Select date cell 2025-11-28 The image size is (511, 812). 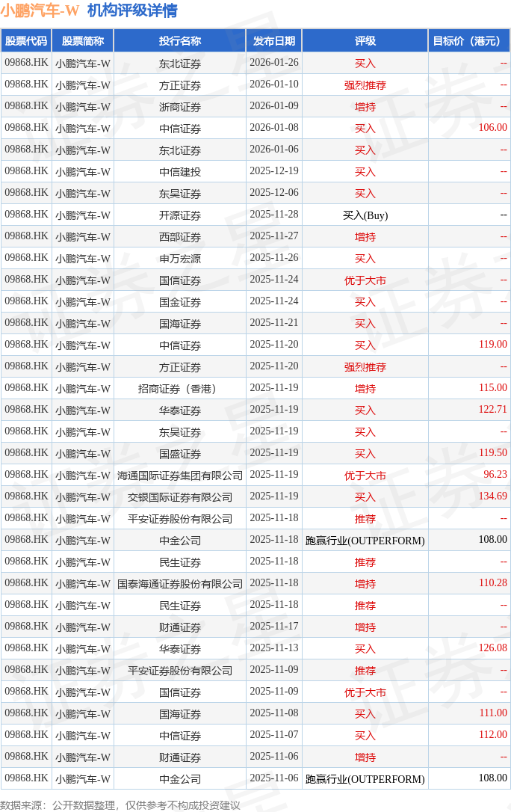pyautogui.click(x=274, y=215)
